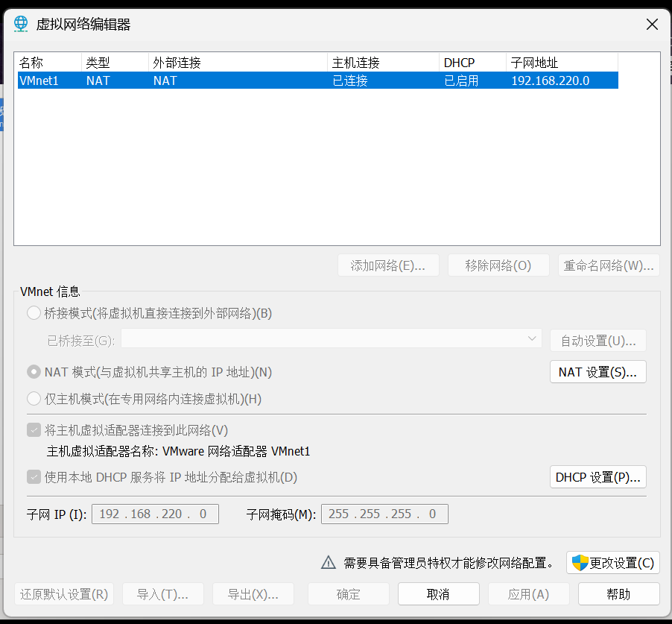Click the 子网掩码 input field
The height and width of the screenshot is (624, 672).
pos(384,514)
